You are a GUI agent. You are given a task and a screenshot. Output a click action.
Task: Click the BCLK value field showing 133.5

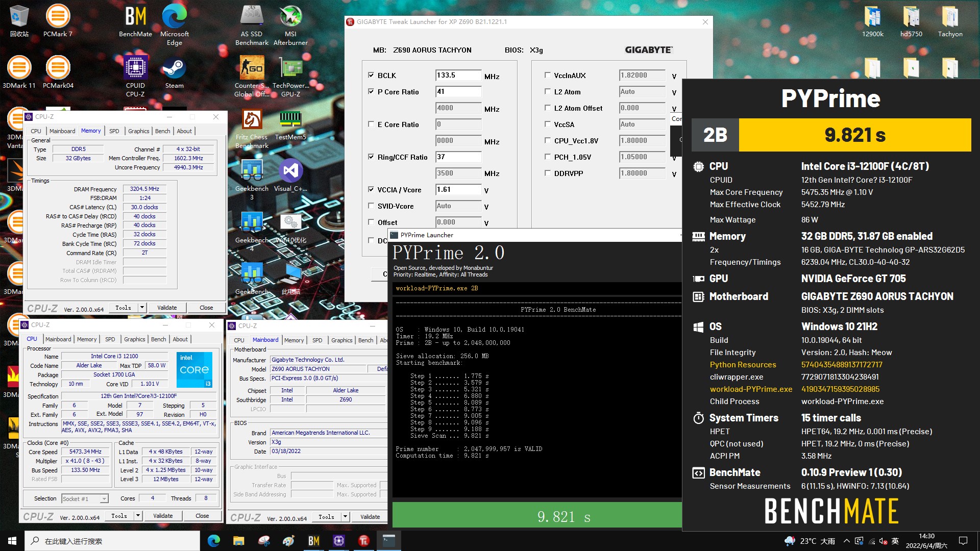click(458, 76)
